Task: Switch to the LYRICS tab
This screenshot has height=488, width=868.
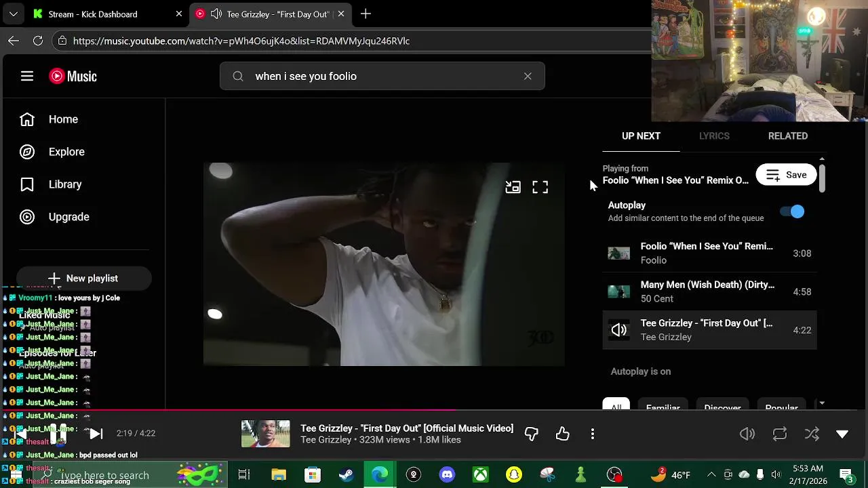Action: (714, 136)
